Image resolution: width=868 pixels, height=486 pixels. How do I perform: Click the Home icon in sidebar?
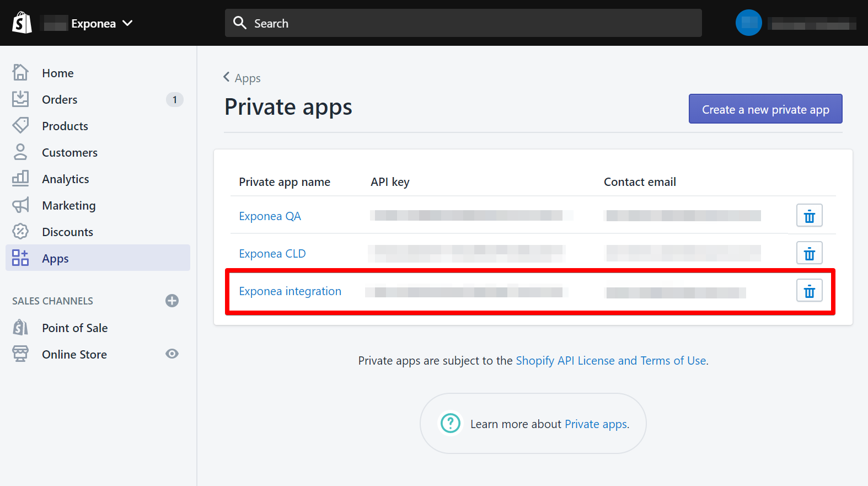tap(20, 72)
